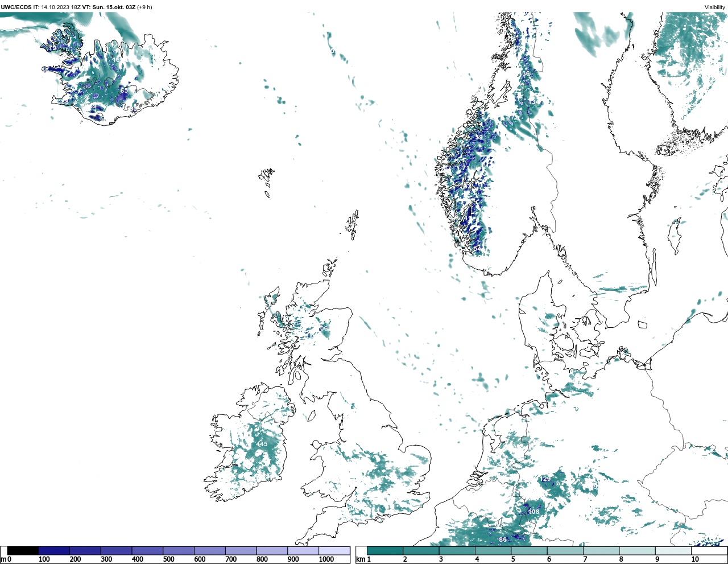Click the '65' visibility value over Iceland
Viewport: 728px width, 564px height.
tap(124, 90)
